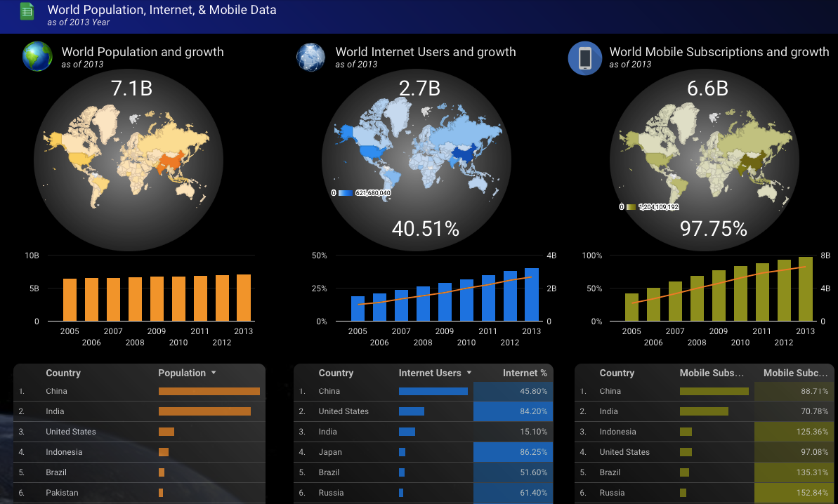This screenshot has width=838, height=504.
Task: Sort population table by Country header
Action: 63,373
